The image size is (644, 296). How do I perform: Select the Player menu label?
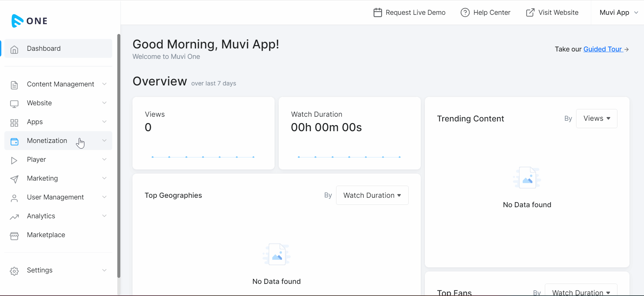pyautogui.click(x=36, y=160)
